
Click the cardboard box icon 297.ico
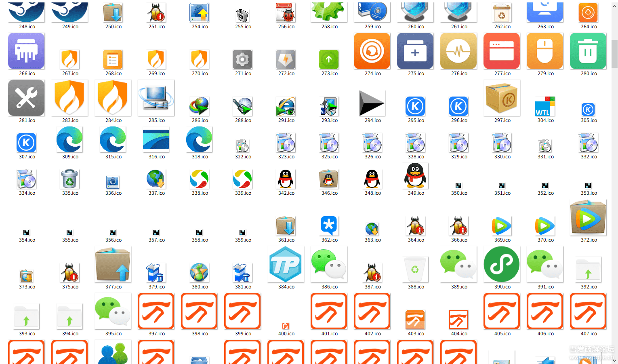(x=502, y=98)
